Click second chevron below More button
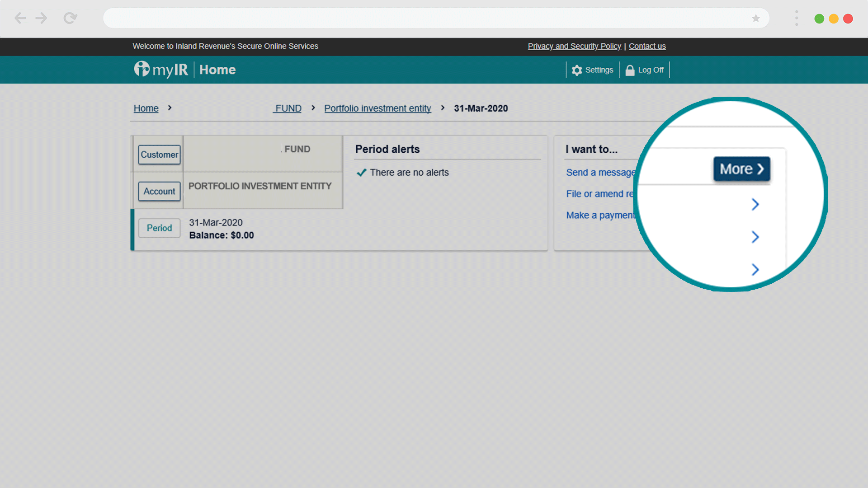 point(755,237)
